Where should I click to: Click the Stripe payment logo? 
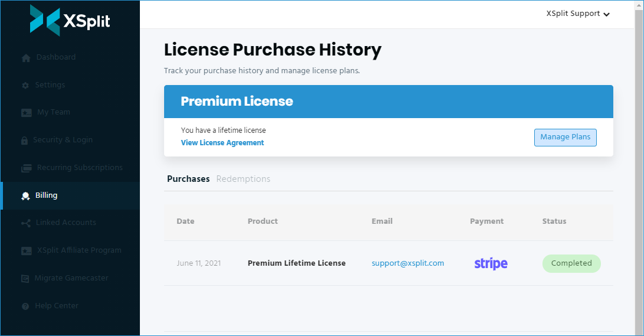coord(491,263)
